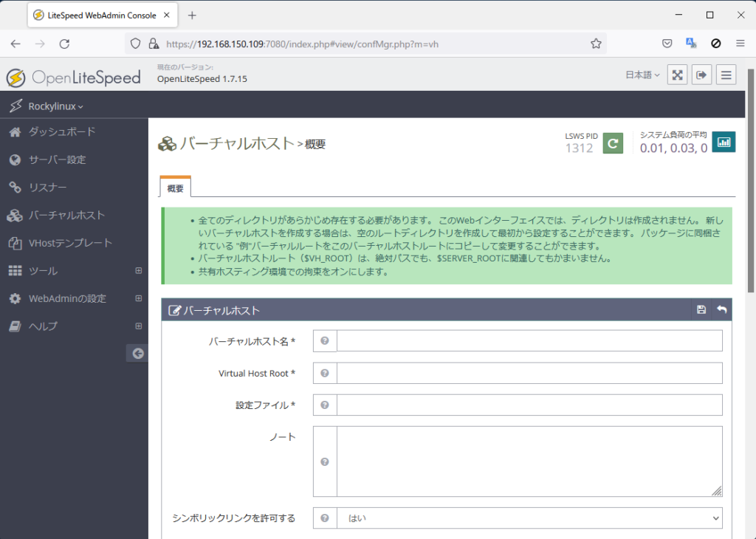Toggle fullscreen mode icon in header
This screenshot has width=756, height=539.
click(x=677, y=75)
